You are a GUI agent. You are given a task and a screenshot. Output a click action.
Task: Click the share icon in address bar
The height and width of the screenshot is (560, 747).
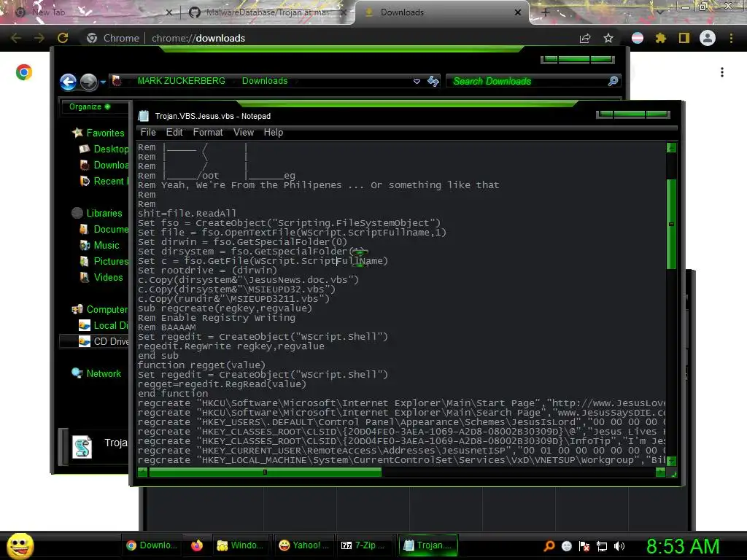[585, 38]
